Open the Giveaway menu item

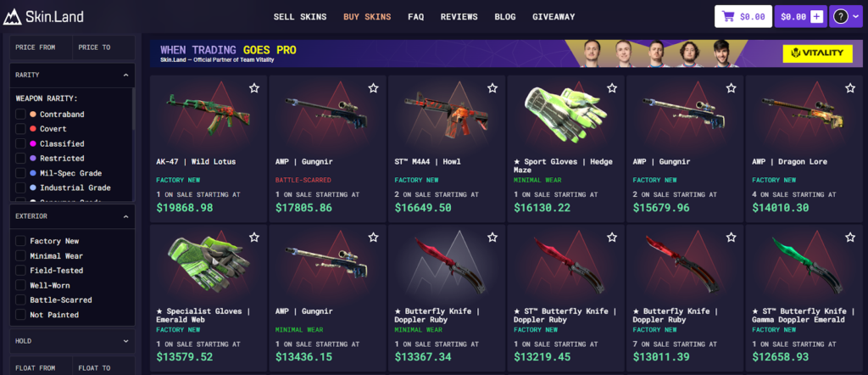coord(554,17)
